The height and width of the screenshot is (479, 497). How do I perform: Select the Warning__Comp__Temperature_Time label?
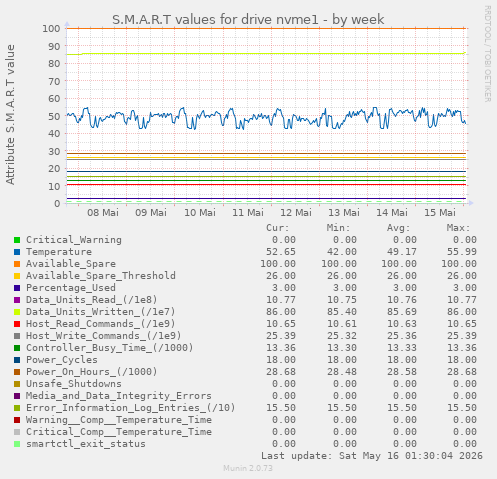pyautogui.click(x=119, y=420)
